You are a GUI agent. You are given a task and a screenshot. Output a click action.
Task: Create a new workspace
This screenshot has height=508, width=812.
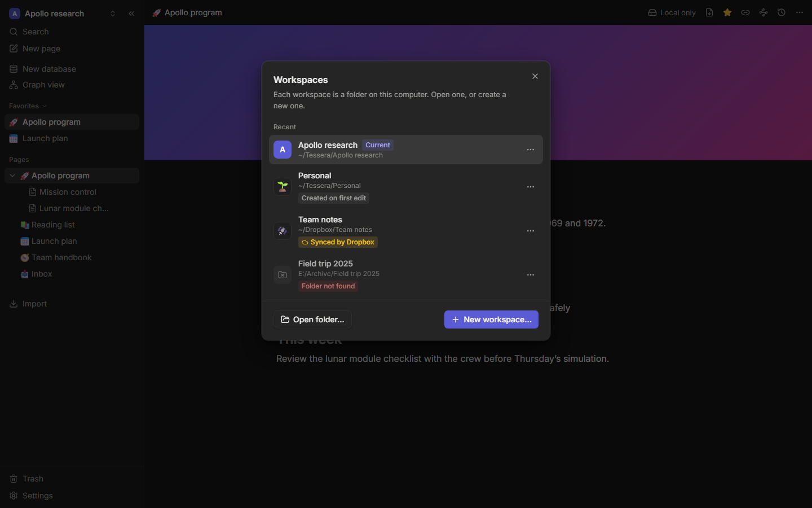point(491,319)
